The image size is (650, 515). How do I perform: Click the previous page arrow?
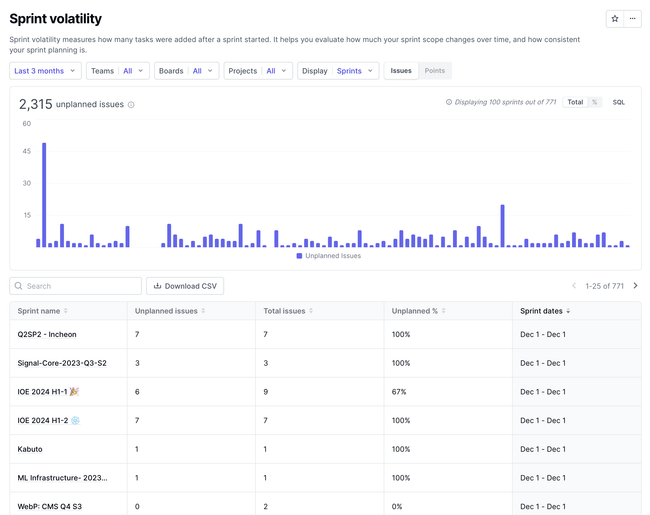click(574, 286)
